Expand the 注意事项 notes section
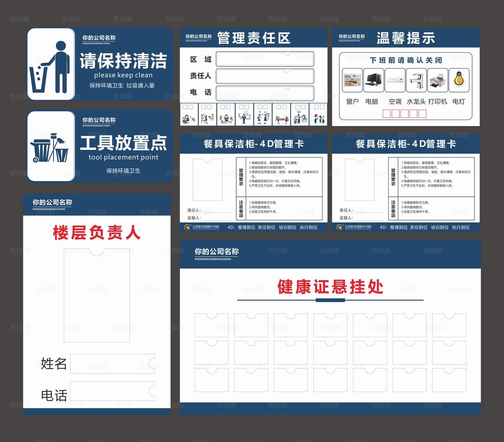The width and height of the screenshot is (504, 442). point(241,207)
